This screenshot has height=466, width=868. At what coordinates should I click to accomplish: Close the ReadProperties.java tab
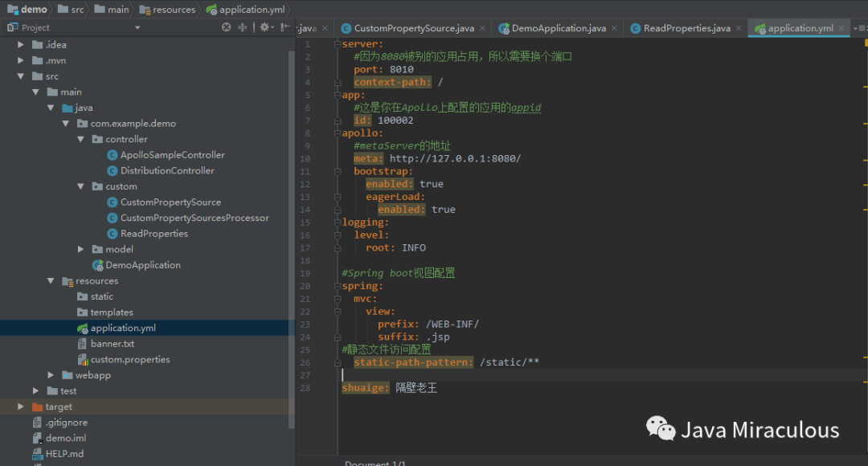[739, 28]
